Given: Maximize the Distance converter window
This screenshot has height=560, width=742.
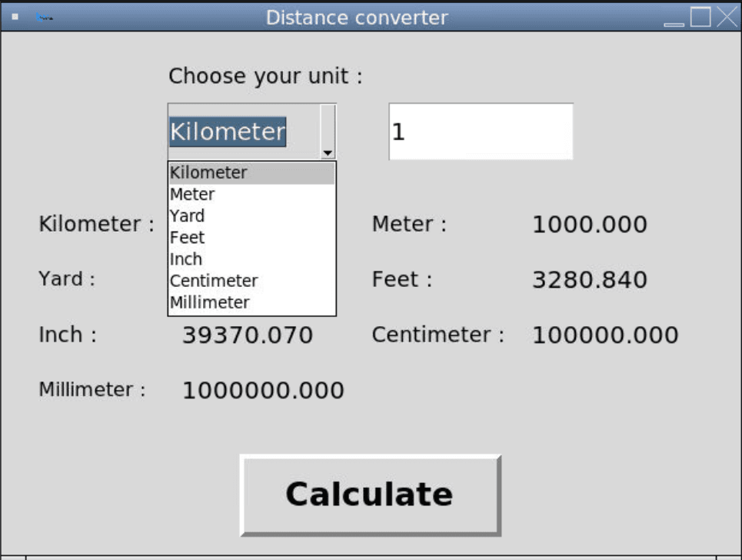Looking at the screenshot, I should [700, 17].
